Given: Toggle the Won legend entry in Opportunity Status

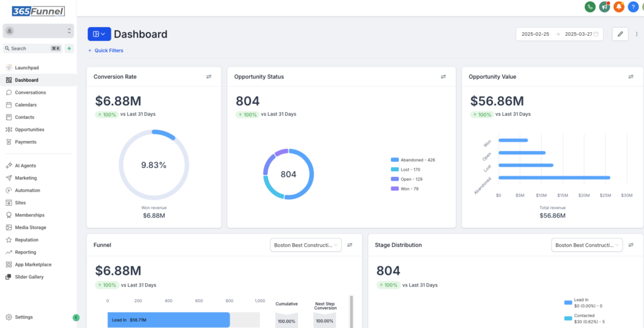Looking at the screenshot, I should (x=404, y=189).
